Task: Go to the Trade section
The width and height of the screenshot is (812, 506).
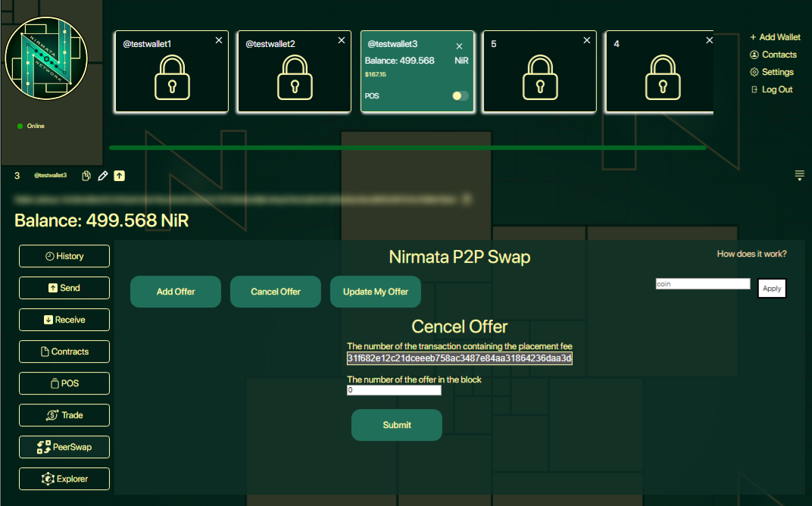Action: click(x=64, y=415)
